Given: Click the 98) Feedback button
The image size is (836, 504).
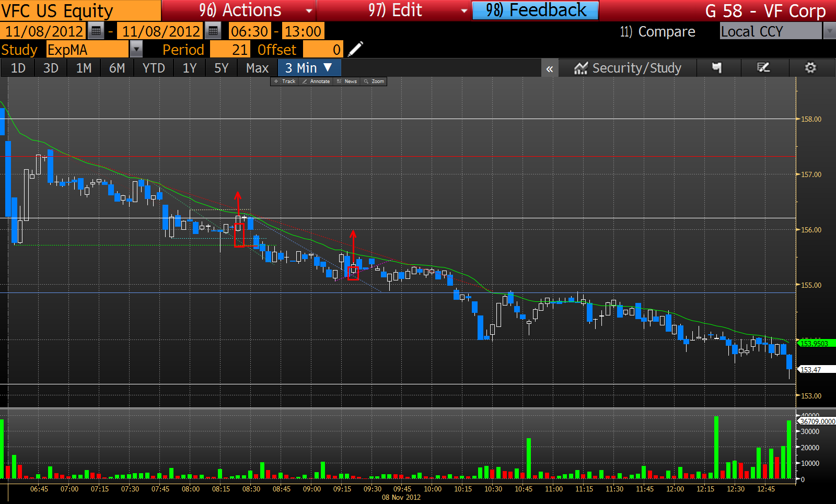Looking at the screenshot, I should coord(536,10).
